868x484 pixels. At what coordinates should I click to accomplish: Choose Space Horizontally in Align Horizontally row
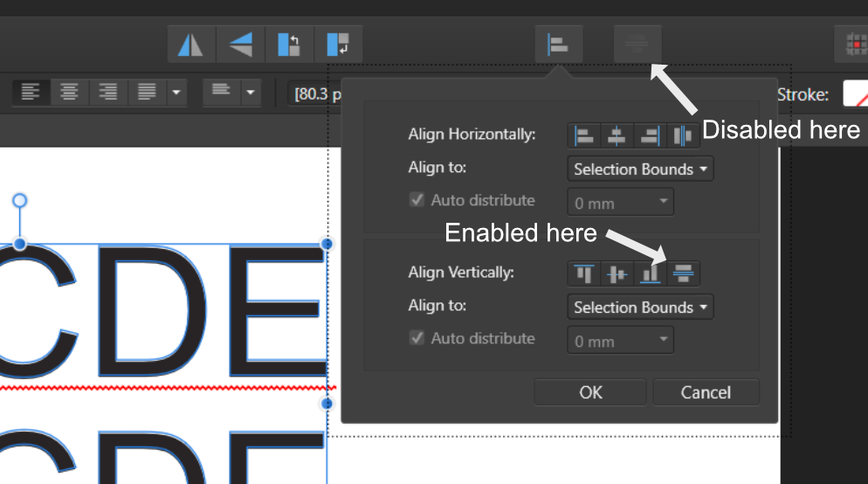[x=683, y=135]
